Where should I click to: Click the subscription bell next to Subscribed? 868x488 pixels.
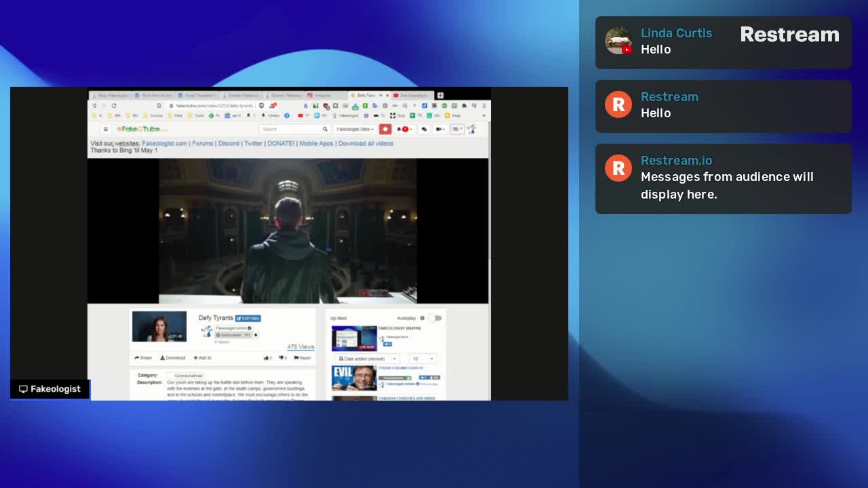click(256, 335)
